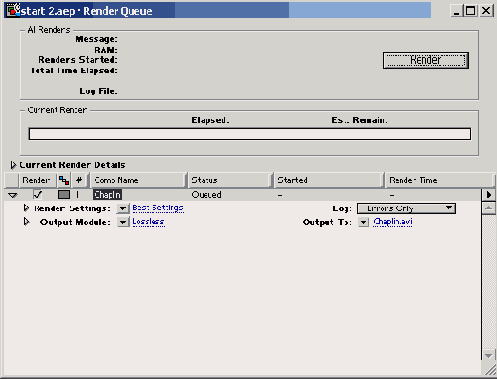Click the gray label swatch for Chaplin
Viewport: 497px width, 379px height.
(x=64, y=194)
